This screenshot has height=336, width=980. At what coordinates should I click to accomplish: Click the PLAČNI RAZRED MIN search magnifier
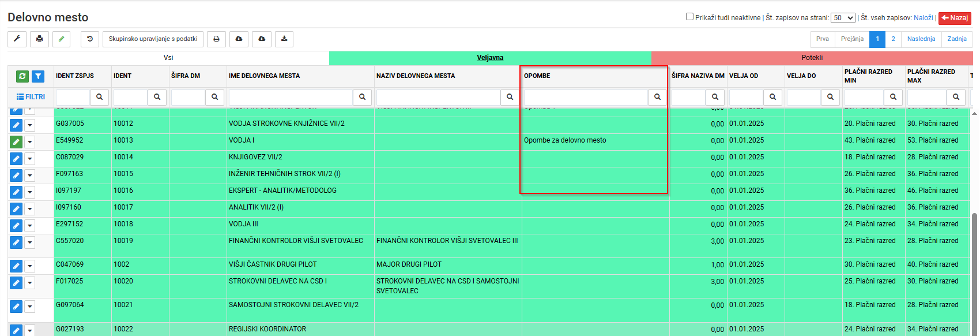pyautogui.click(x=894, y=97)
